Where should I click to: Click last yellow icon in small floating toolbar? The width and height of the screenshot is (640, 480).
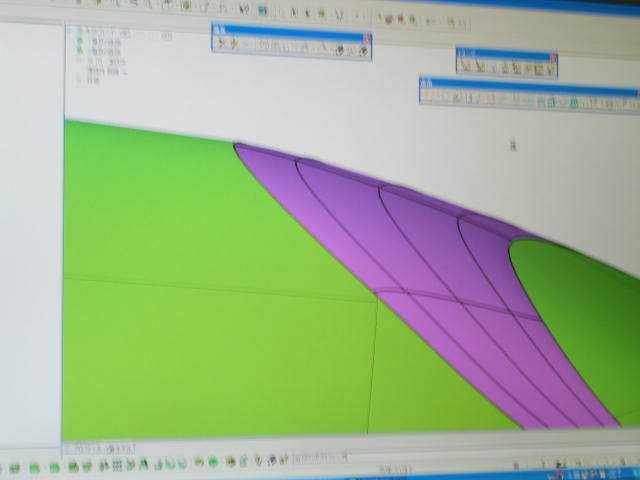[549, 71]
